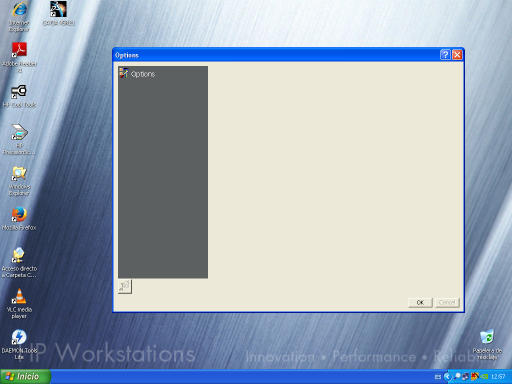Click the icon button below the options tree
Screen dimensions: 512x384
click(125, 287)
